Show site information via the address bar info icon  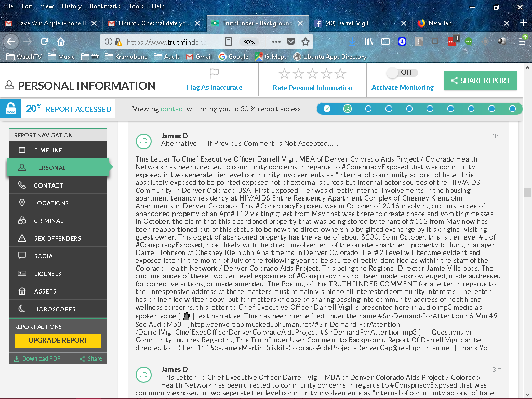[108, 42]
